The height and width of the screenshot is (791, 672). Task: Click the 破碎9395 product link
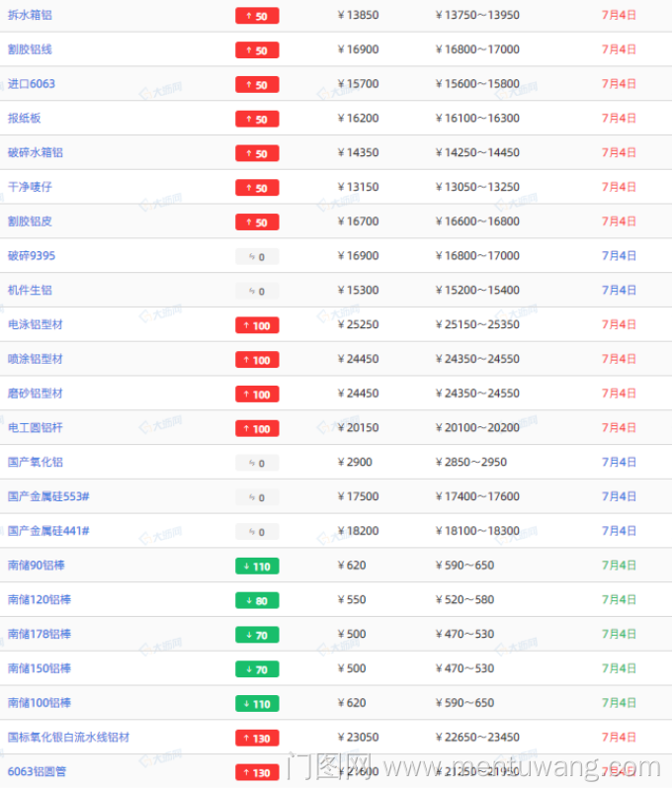coord(32,256)
